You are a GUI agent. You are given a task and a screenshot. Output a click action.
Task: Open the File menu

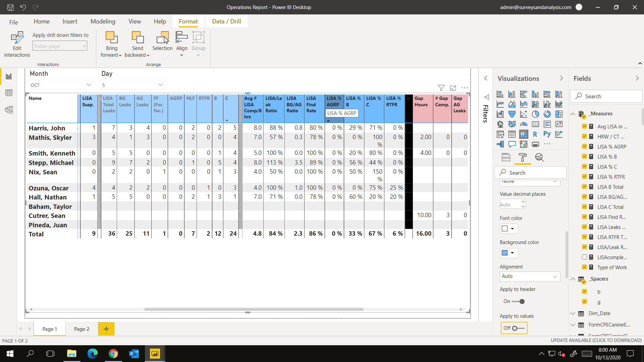(x=14, y=22)
